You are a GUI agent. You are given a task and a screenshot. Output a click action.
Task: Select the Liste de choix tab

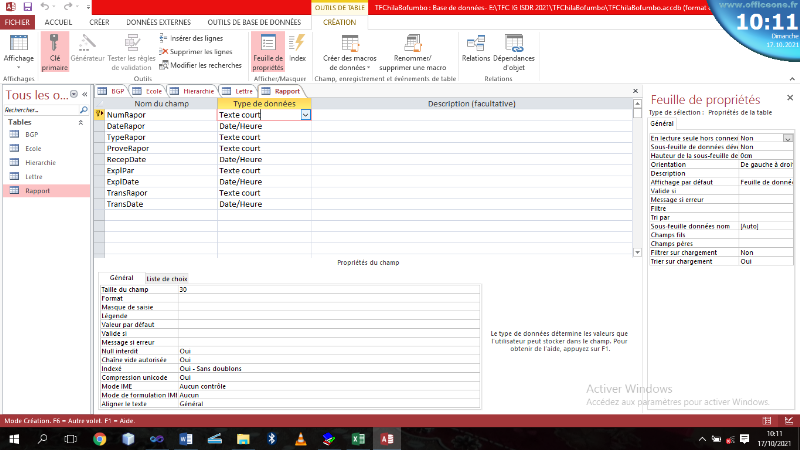click(x=166, y=278)
